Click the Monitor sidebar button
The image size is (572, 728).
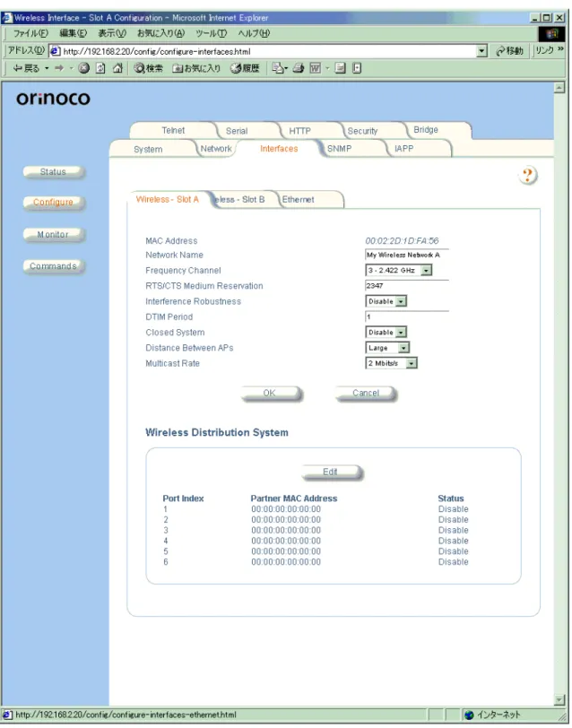click(54, 235)
